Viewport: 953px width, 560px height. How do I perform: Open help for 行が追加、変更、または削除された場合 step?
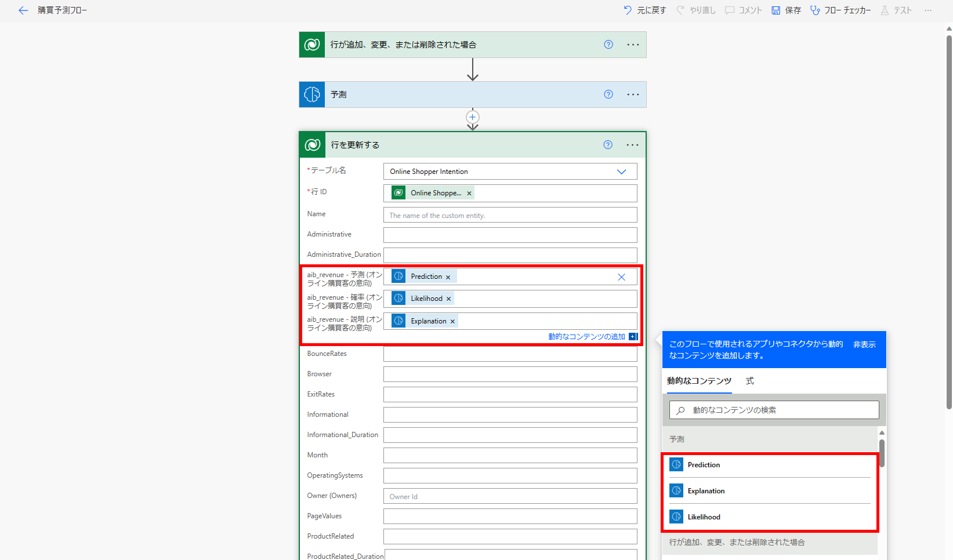click(x=608, y=45)
